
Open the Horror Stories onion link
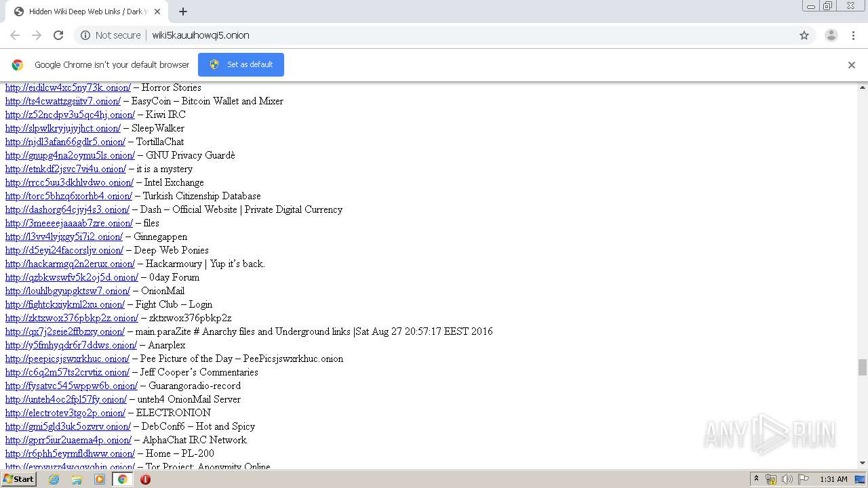68,87
